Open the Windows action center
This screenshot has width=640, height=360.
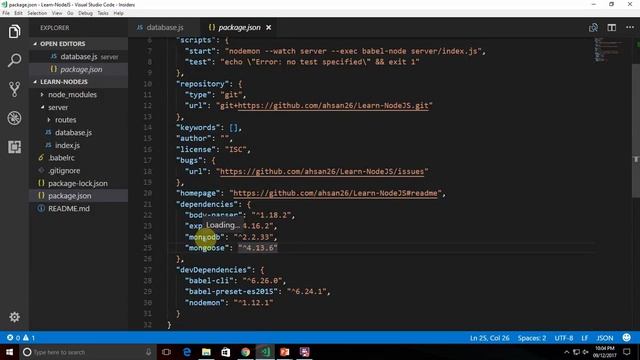point(627,352)
